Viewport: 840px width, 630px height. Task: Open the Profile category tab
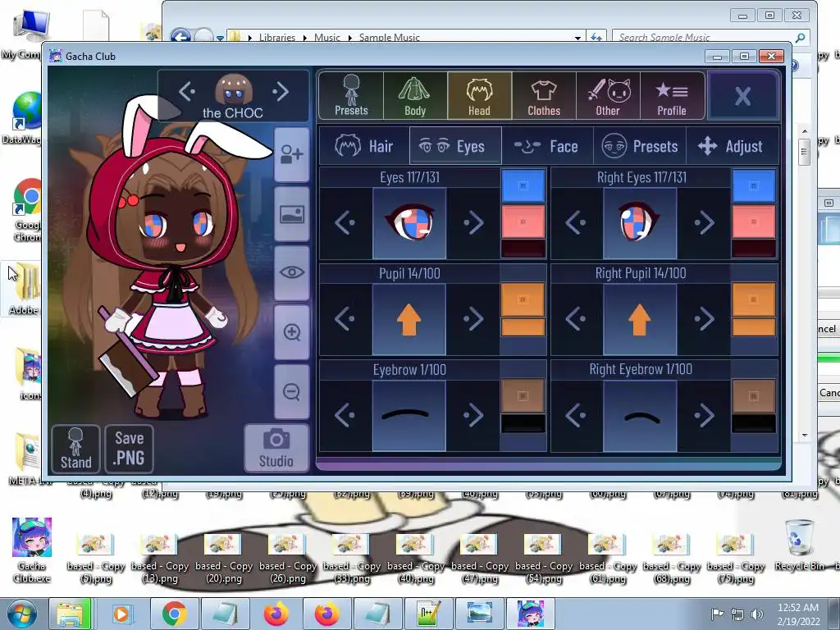point(672,96)
